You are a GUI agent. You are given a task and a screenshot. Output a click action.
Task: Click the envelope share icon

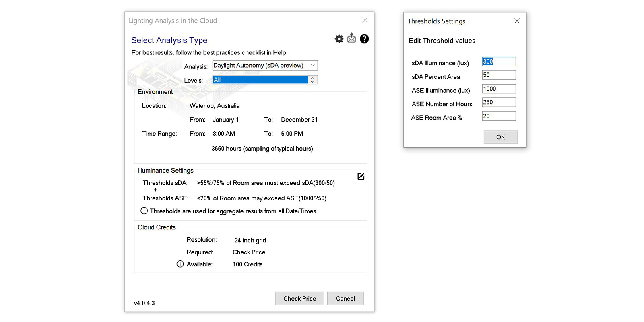coord(351,38)
